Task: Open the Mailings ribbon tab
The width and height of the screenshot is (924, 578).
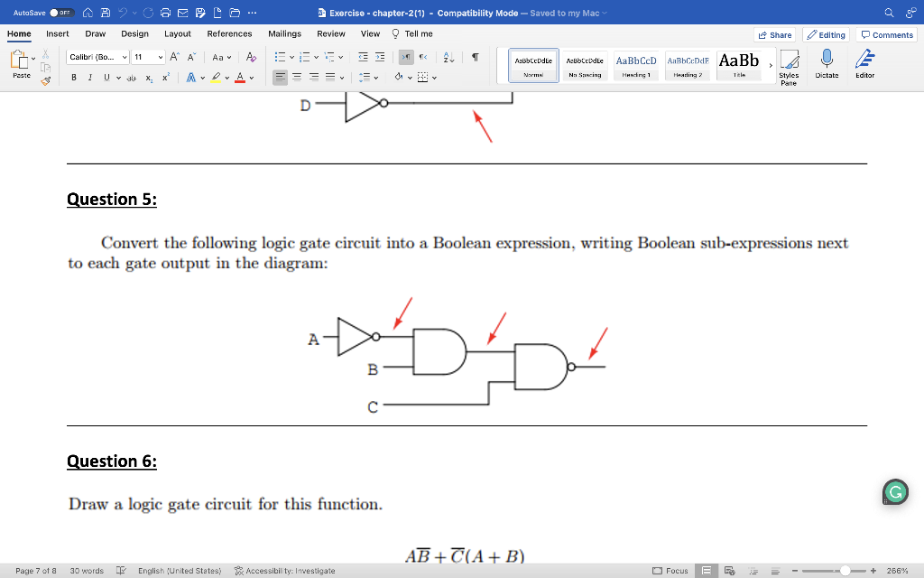Action: pyautogui.click(x=284, y=33)
